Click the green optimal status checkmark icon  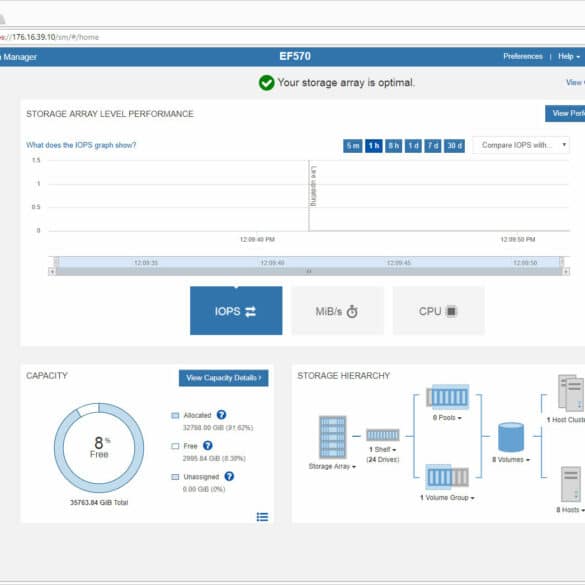[266, 82]
